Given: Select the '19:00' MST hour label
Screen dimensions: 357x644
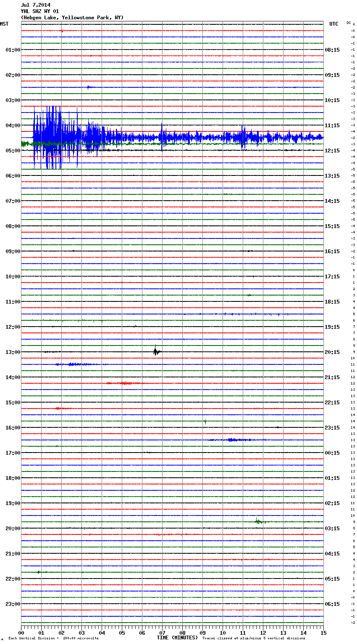Looking at the screenshot, I should click(13, 503).
